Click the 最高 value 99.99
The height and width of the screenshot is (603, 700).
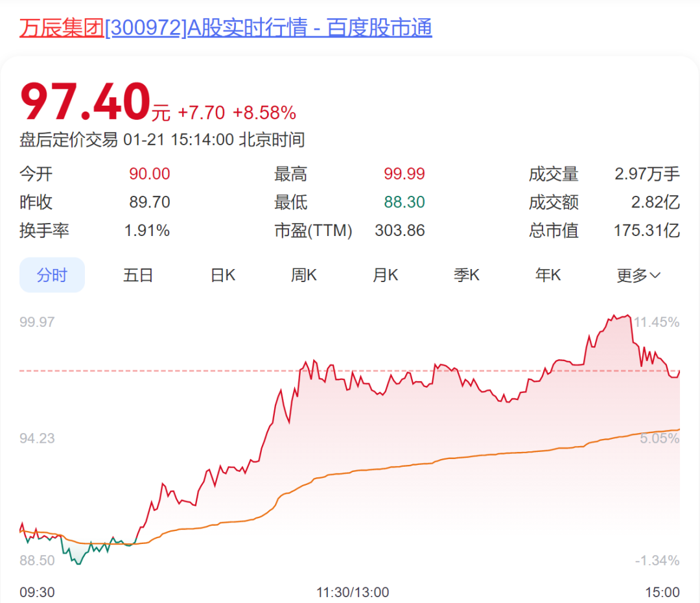[404, 174]
